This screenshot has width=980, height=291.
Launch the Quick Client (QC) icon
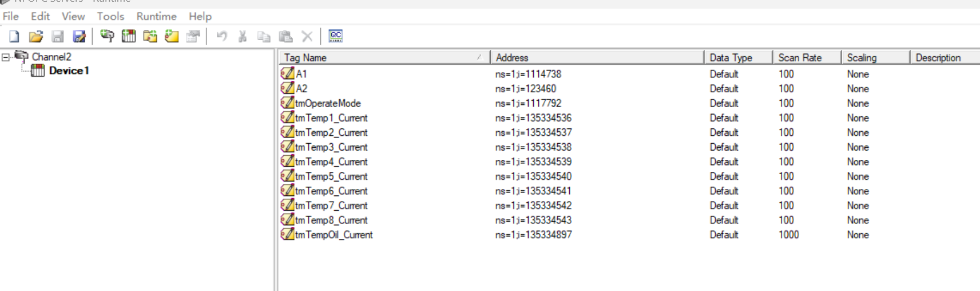[x=336, y=36]
